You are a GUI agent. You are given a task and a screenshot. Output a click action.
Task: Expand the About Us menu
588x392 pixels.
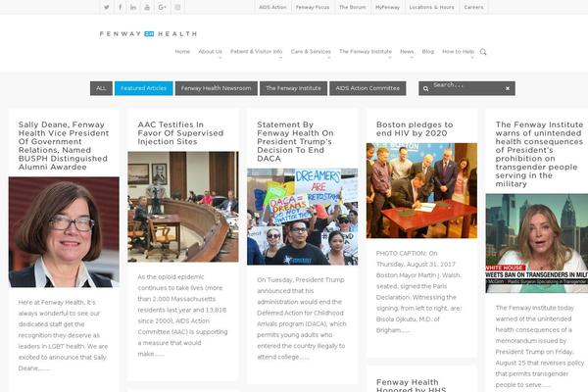[x=211, y=51]
